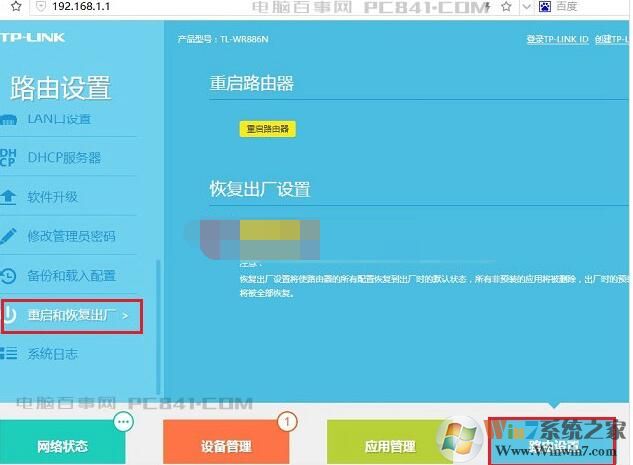Click the power icon for restart and reset
This screenshot has height=465, width=633.
10,315
